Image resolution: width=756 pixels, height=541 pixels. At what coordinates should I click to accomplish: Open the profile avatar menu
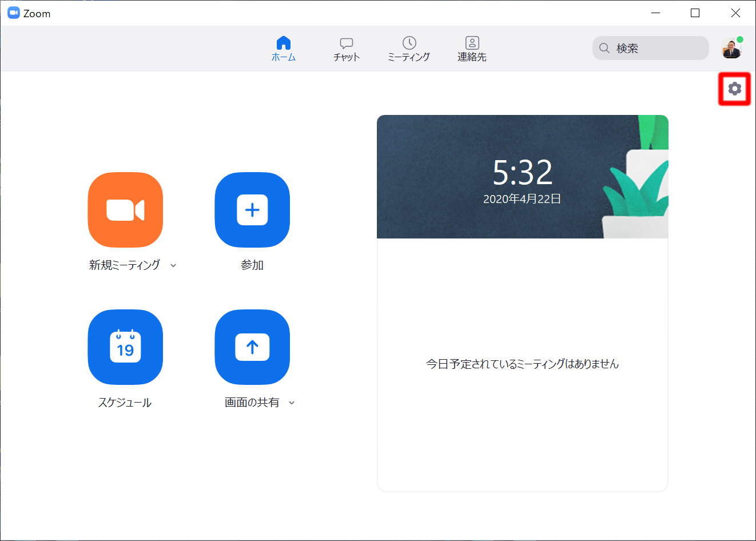tap(731, 49)
